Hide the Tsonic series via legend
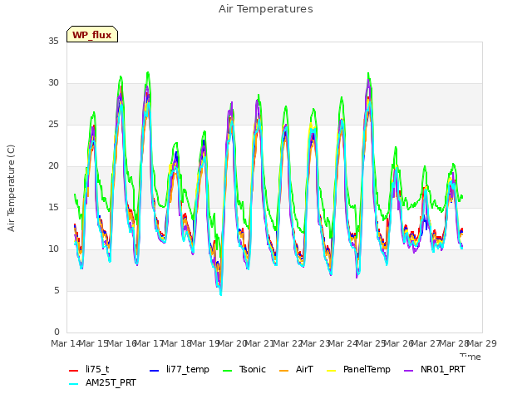The width and height of the screenshot is (532, 399). tap(244, 369)
